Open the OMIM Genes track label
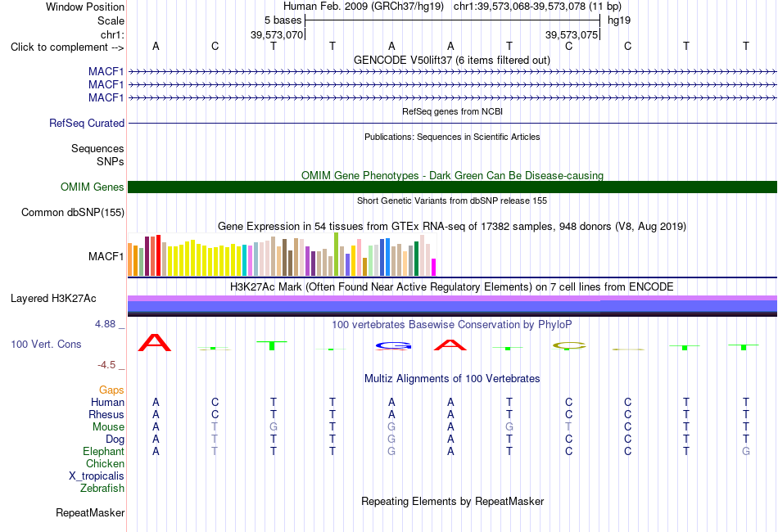Screen dimensions: 778x532 point(92,187)
